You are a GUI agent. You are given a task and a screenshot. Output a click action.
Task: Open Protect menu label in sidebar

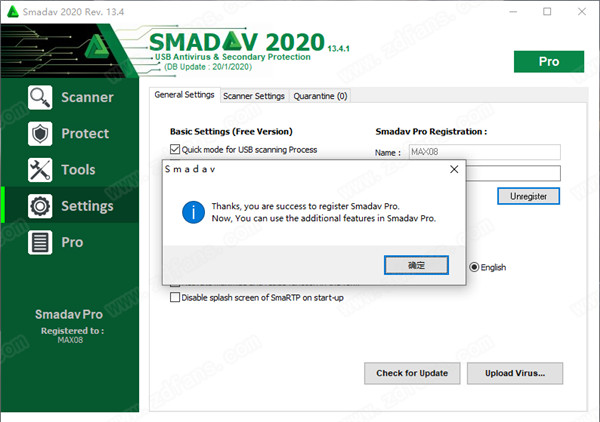point(85,134)
